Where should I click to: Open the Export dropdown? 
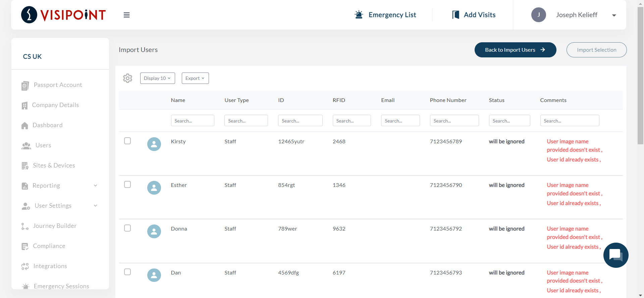(195, 78)
